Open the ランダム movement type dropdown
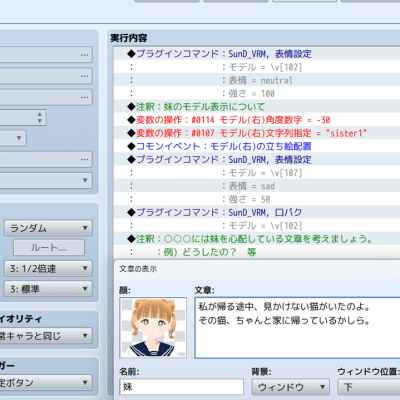Viewport: 400px width, 400px height. pos(48,228)
